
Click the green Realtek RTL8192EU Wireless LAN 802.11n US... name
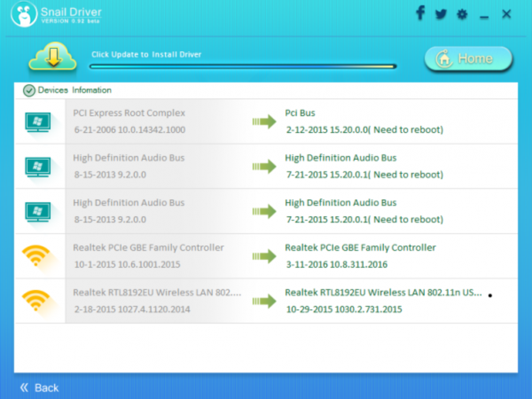point(383,293)
